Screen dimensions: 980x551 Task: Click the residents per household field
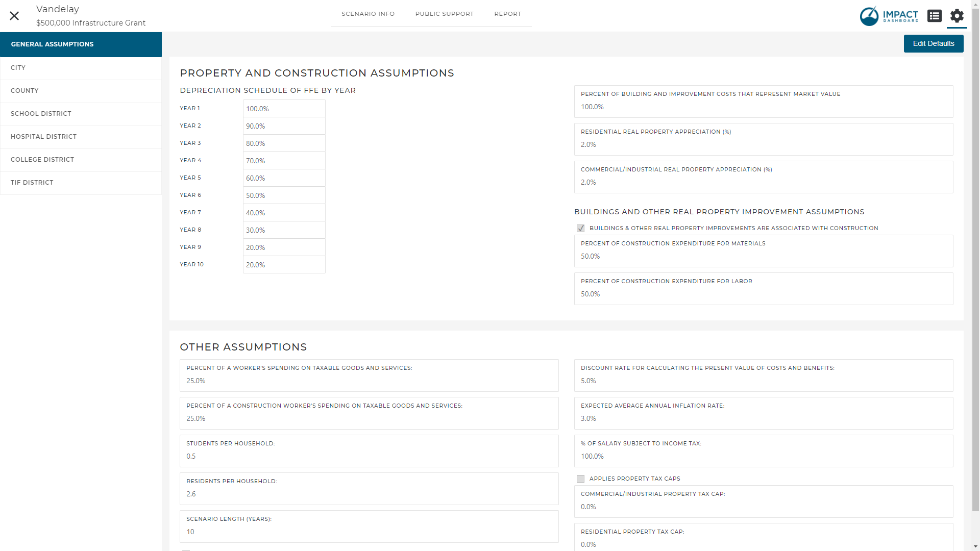tap(369, 489)
